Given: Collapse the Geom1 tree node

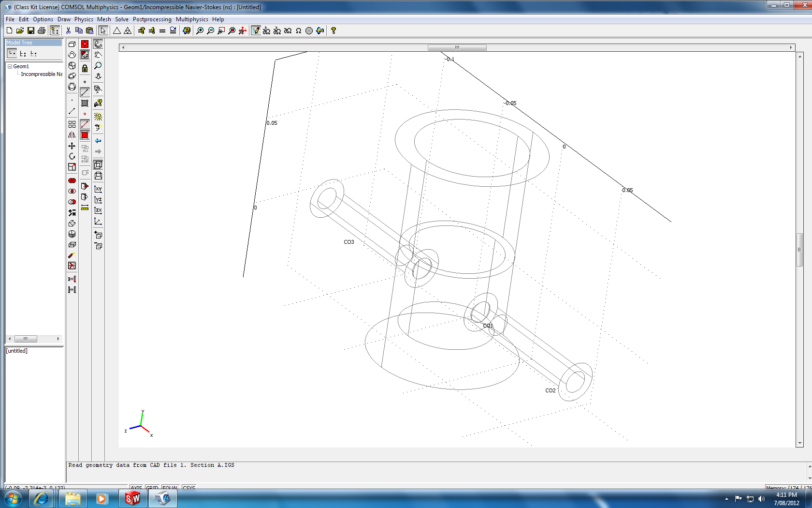Looking at the screenshot, I should point(10,66).
